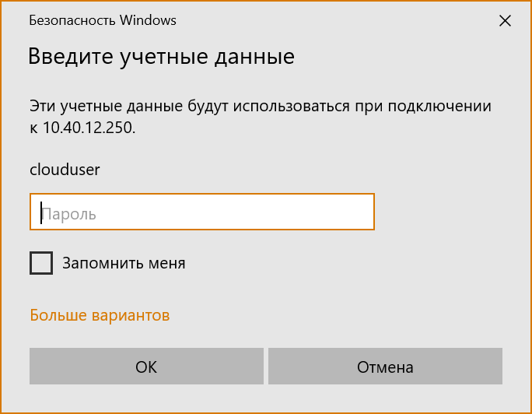The image size is (532, 414).
Task: Click the 10.40.12.250 address text
Action: pyautogui.click(x=89, y=128)
